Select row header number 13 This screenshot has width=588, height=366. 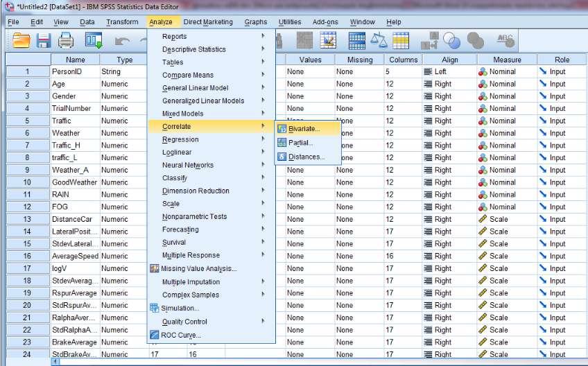[x=27, y=219]
